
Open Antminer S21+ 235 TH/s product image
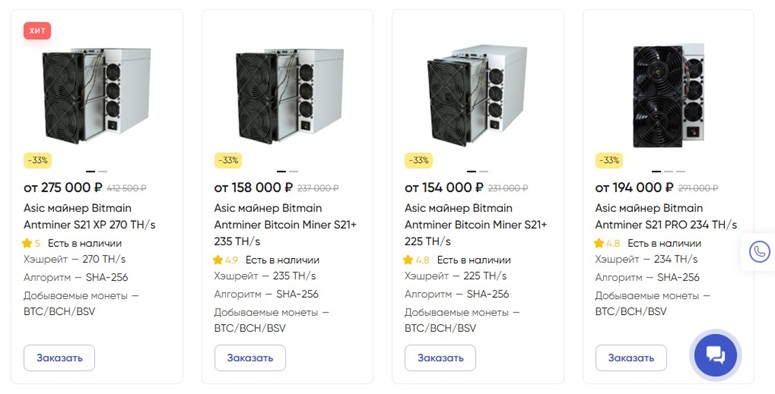(x=290, y=95)
